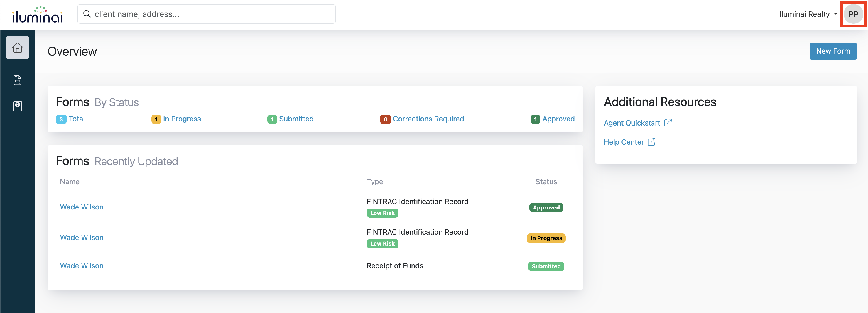Click the red 0 Corrections badge
Viewport: 868px width, 313px height.
point(385,119)
